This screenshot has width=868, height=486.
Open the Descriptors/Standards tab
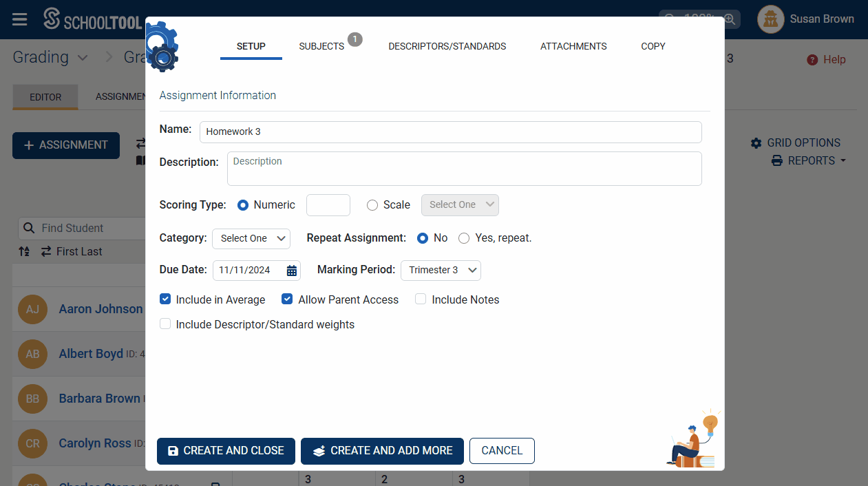pyautogui.click(x=447, y=47)
